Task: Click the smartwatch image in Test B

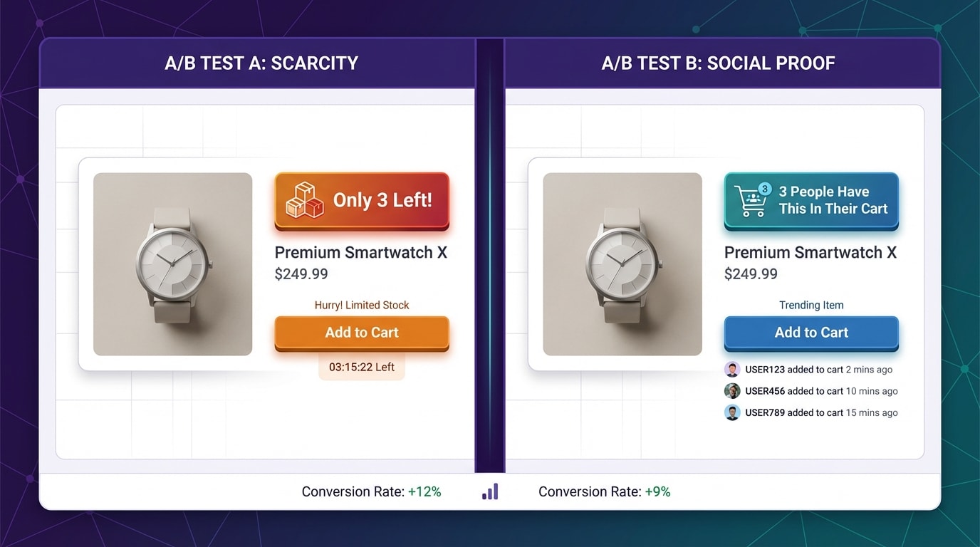Action: (622, 264)
